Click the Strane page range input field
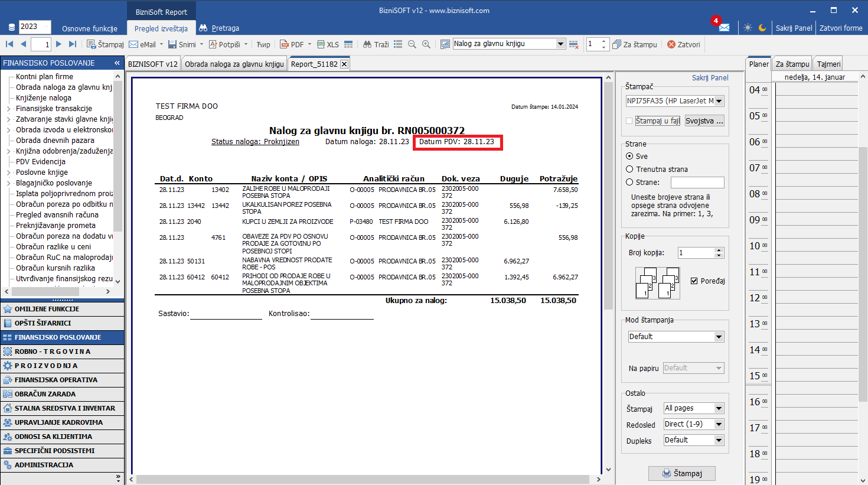This screenshot has height=485, width=868. point(697,183)
